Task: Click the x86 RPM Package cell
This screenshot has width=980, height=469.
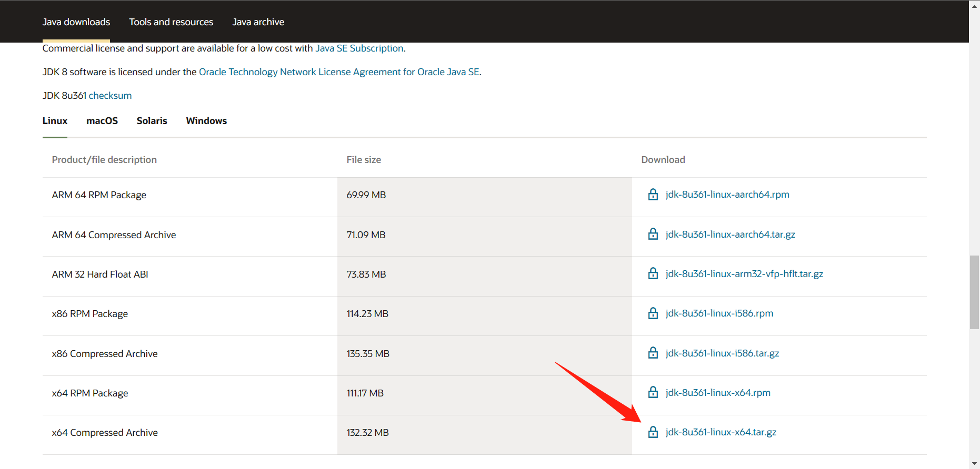Action: [x=190, y=316]
